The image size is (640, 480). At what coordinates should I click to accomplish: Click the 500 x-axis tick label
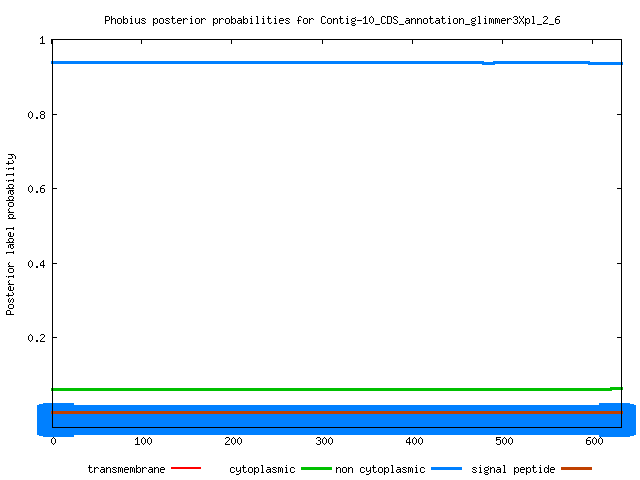504,441
